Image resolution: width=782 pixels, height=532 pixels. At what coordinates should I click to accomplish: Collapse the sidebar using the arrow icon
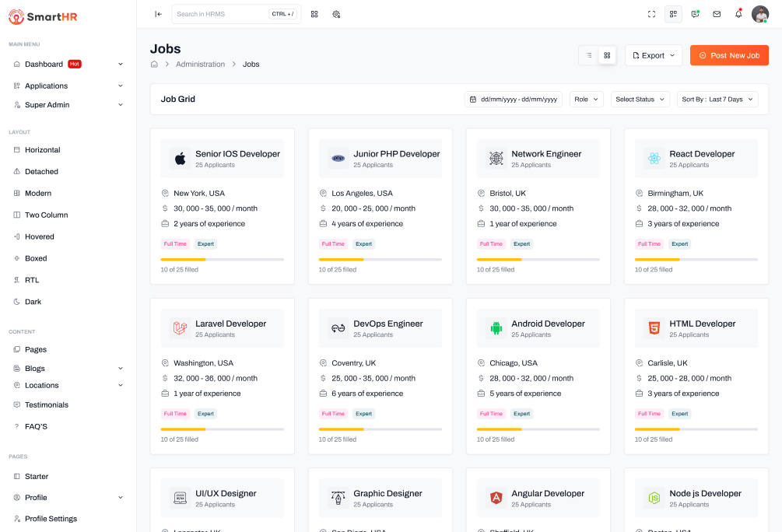coord(158,14)
